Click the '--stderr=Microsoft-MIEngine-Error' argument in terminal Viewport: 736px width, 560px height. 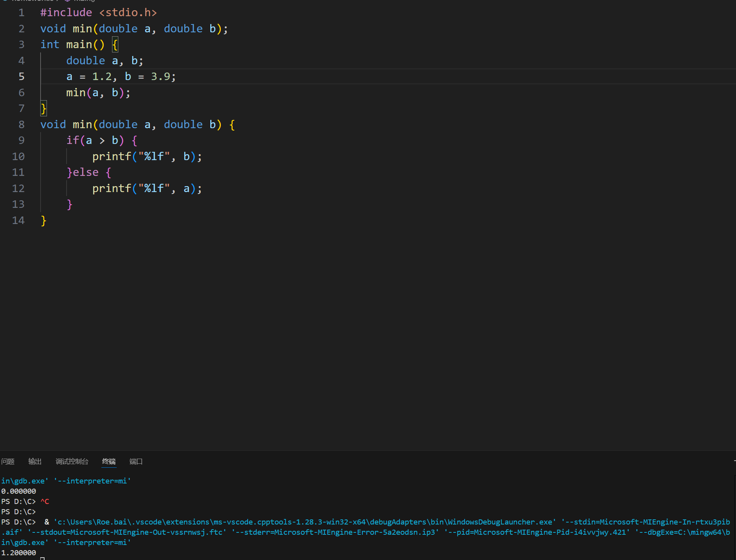click(x=335, y=532)
